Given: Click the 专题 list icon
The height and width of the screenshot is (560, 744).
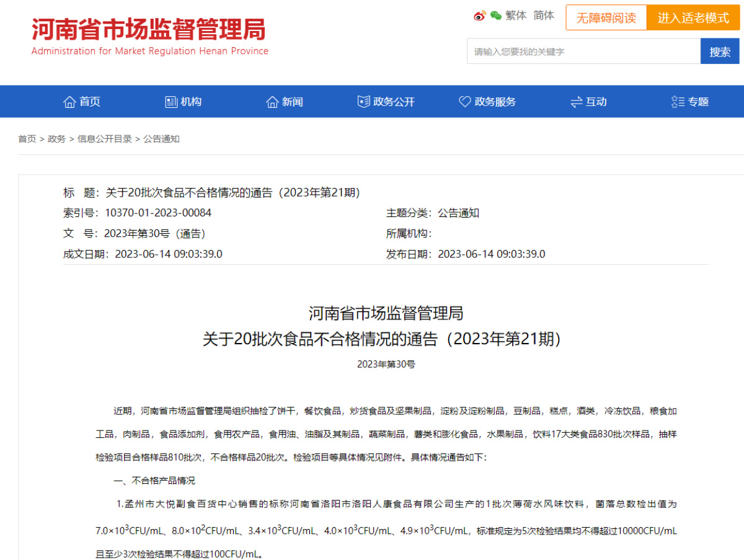Looking at the screenshot, I should (x=678, y=102).
